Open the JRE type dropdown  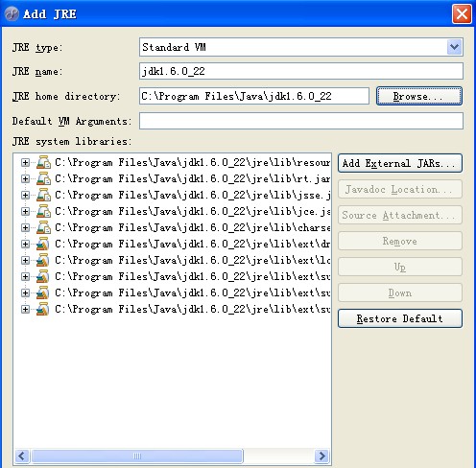pos(454,47)
